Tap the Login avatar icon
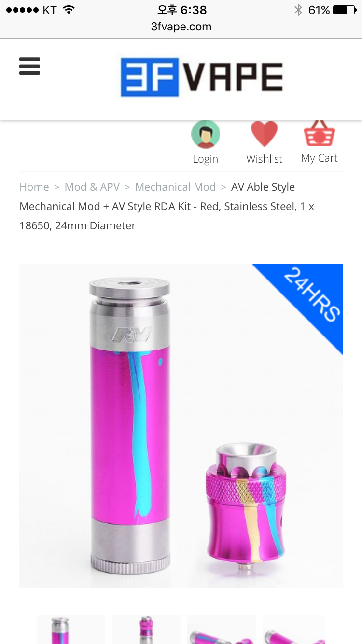The width and height of the screenshot is (362, 644). 206,134
